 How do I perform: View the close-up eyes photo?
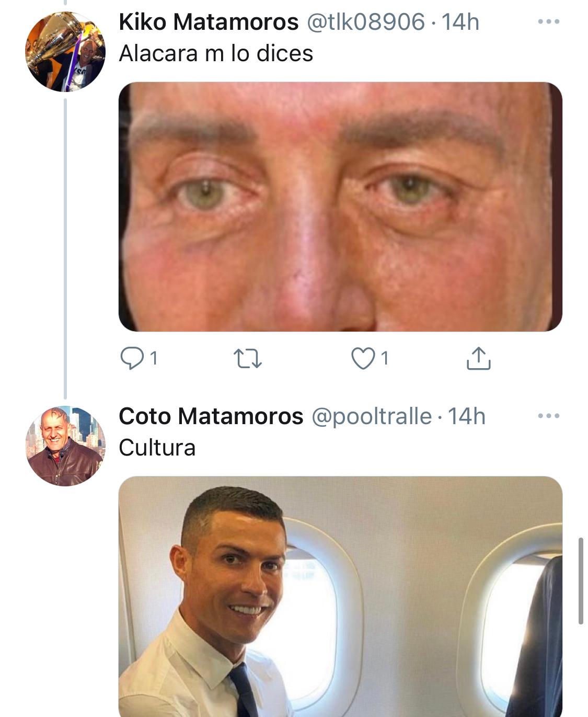point(340,207)
